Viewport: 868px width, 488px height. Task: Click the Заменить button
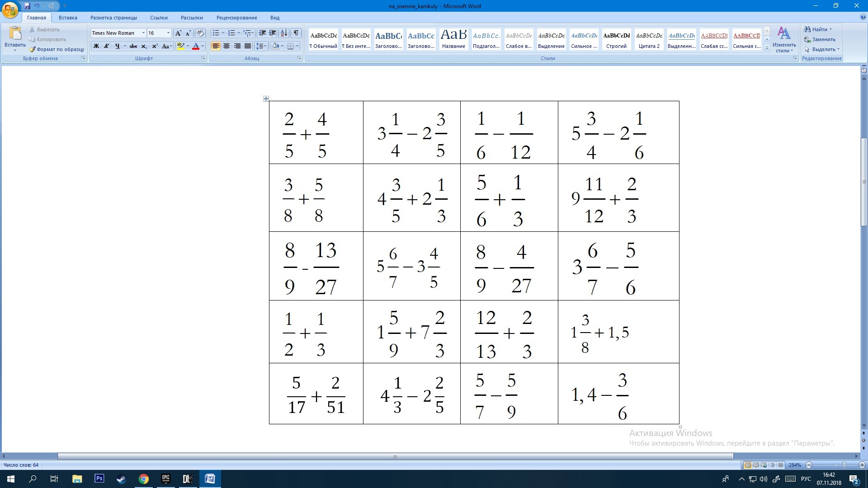tap(820, 39)
